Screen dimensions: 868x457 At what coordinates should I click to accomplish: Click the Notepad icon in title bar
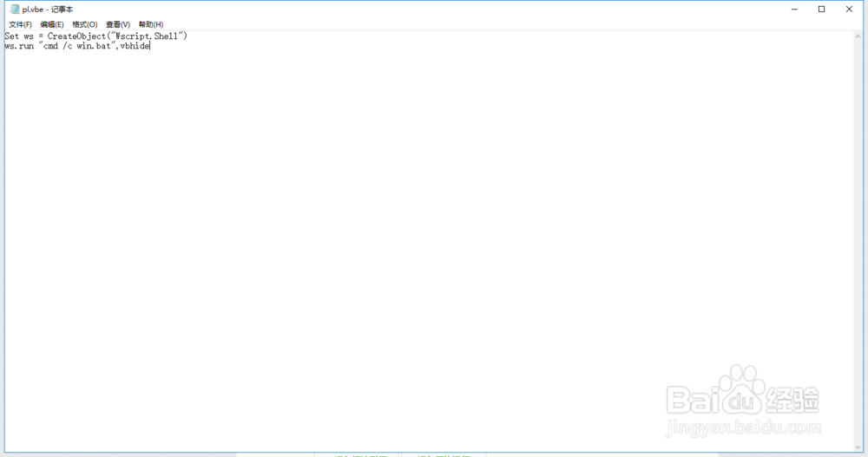click(15, 10)
